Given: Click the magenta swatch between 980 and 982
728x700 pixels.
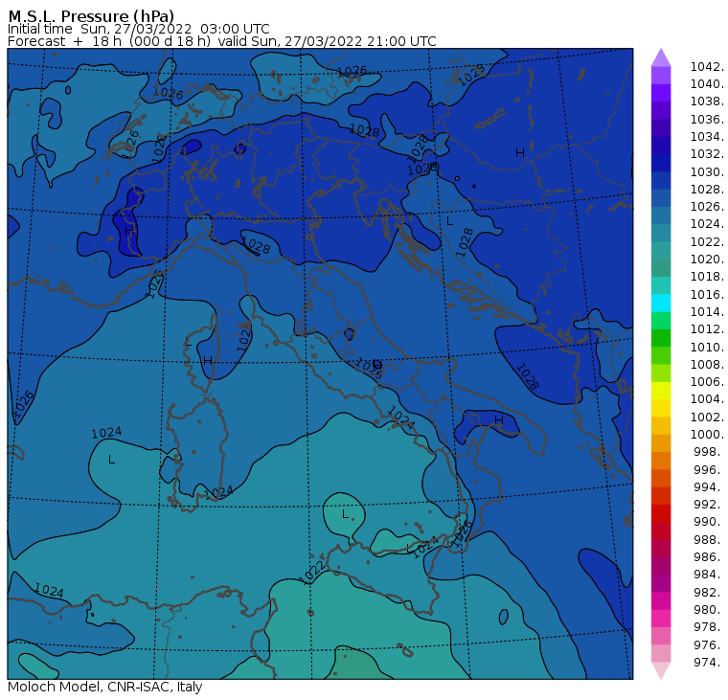Looking at the screenshot, I should point(661,600).
